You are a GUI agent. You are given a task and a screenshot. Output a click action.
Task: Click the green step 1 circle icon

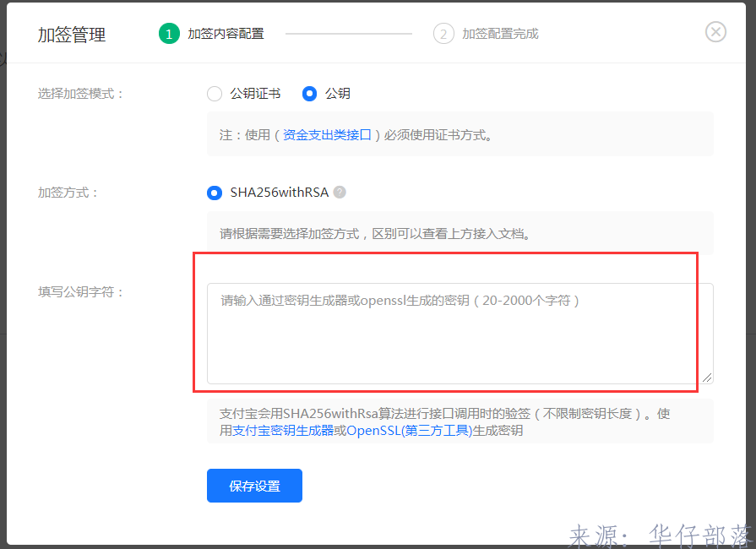[x=169, y=34]
